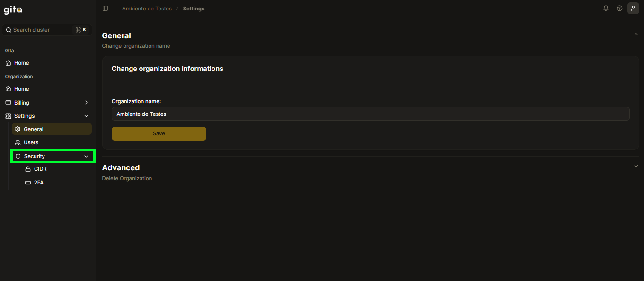This screenshot has height=281, width=644.
Task: Go to Organization Home
Action: (x=21, y=89)
